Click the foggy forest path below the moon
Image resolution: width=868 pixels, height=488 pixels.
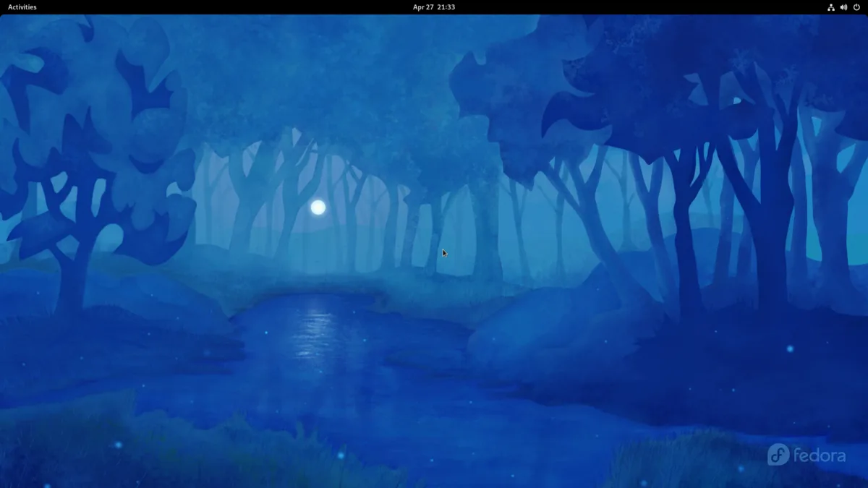318,267
